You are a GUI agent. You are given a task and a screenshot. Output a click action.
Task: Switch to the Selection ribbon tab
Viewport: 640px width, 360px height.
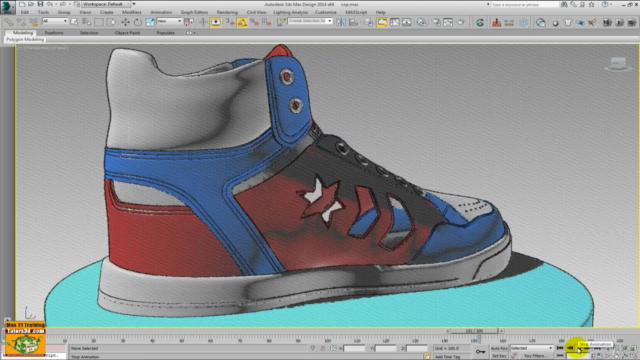[89, 33]
